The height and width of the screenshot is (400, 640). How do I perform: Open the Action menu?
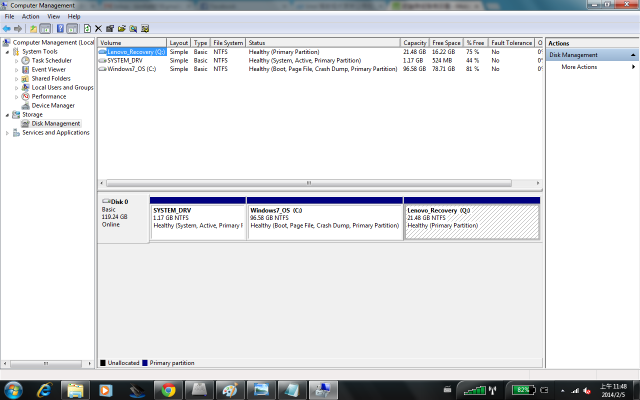tap(30, 17)
